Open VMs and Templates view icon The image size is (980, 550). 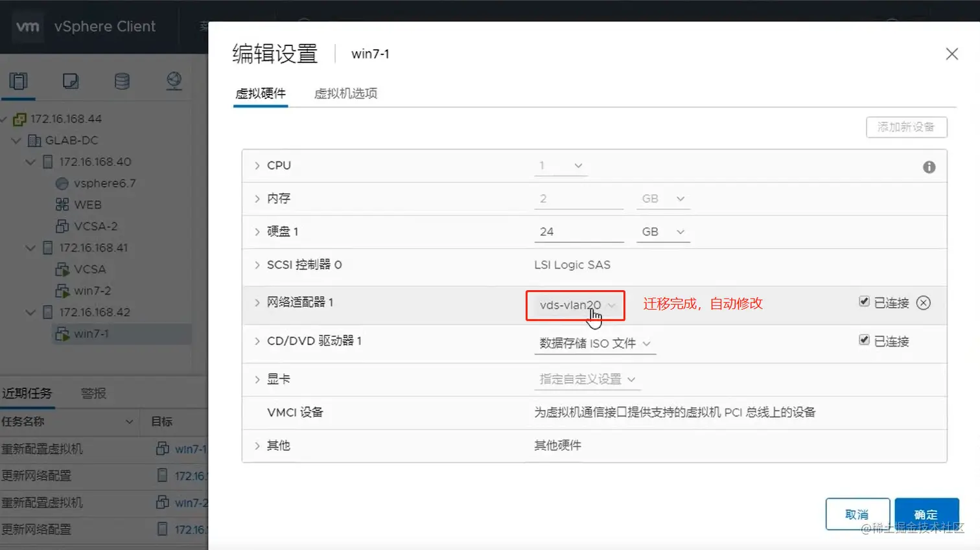coord(70,81)
